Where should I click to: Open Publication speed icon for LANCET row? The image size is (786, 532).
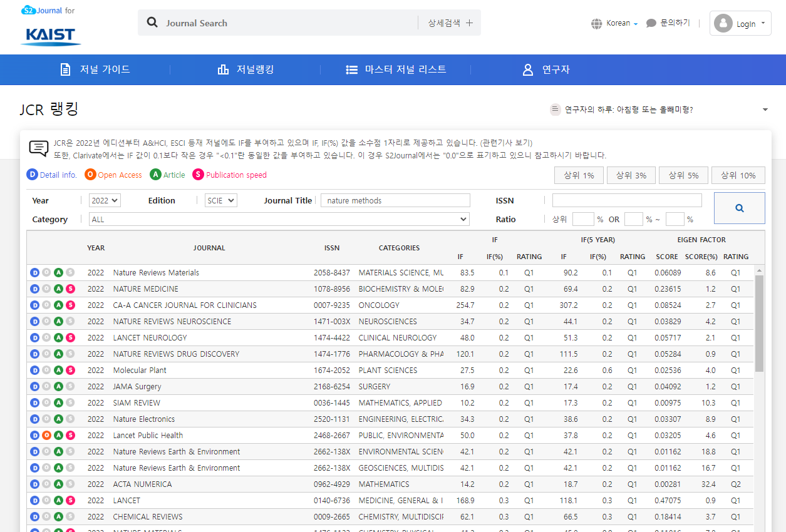coord(70,501)
